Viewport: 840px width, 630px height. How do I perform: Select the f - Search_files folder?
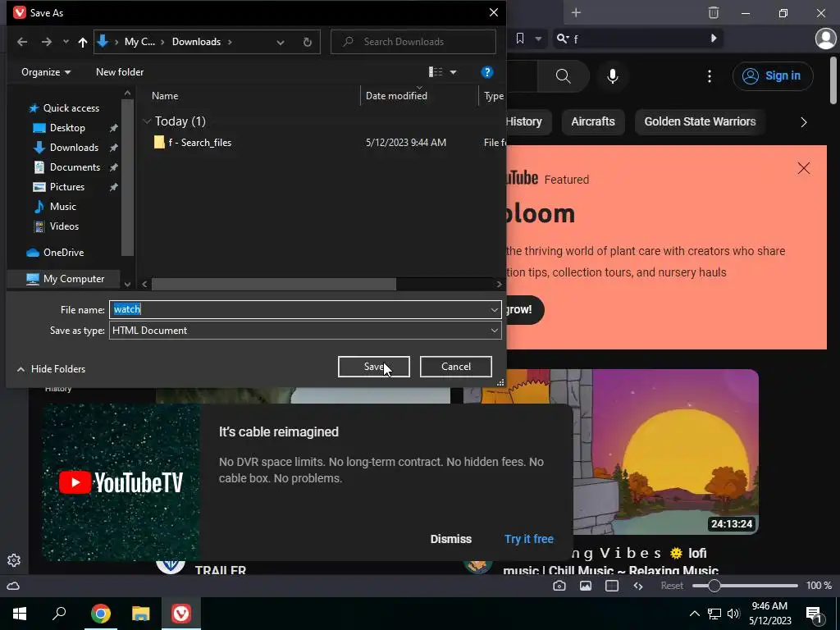coord(200,143)
